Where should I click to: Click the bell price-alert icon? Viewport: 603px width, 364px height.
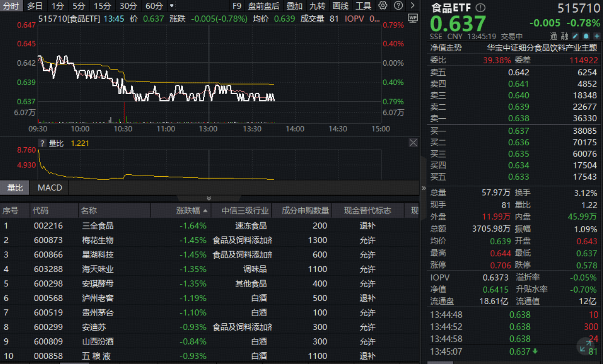586,36
